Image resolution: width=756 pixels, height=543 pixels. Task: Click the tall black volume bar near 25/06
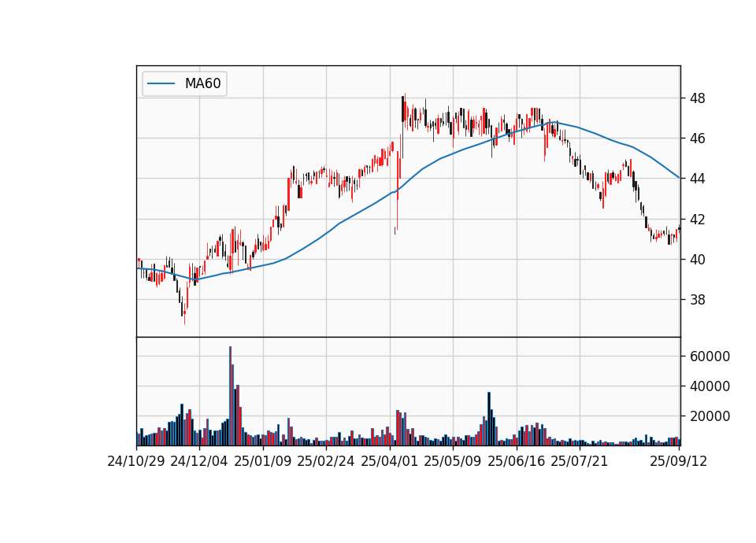pyautogui.click(x=489, y=419)
